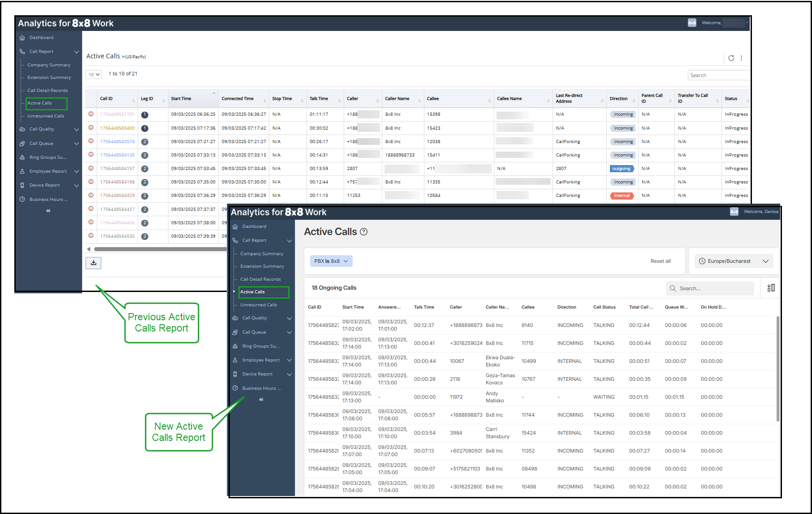The height and width of the screenshot is (514, 812).
Task: Click Device Report icon in new sidebar
Action: [x=235, y=374]
